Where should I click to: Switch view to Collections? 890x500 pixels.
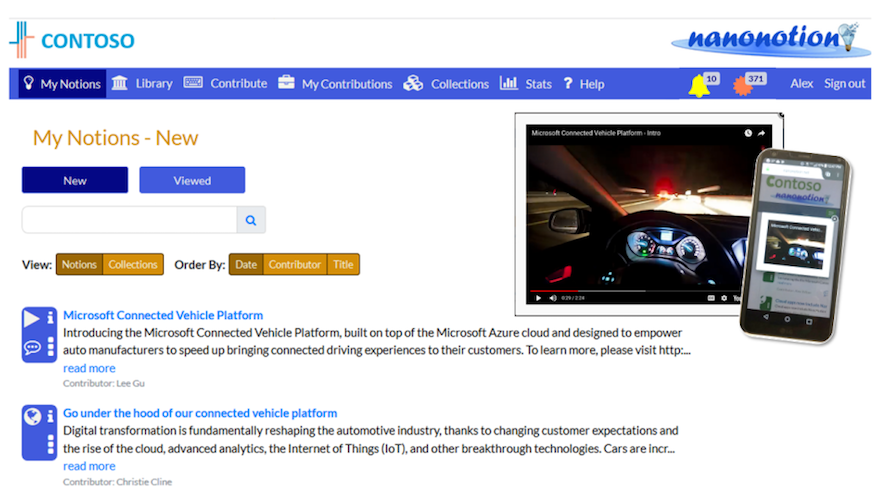(x=133, y=264)
